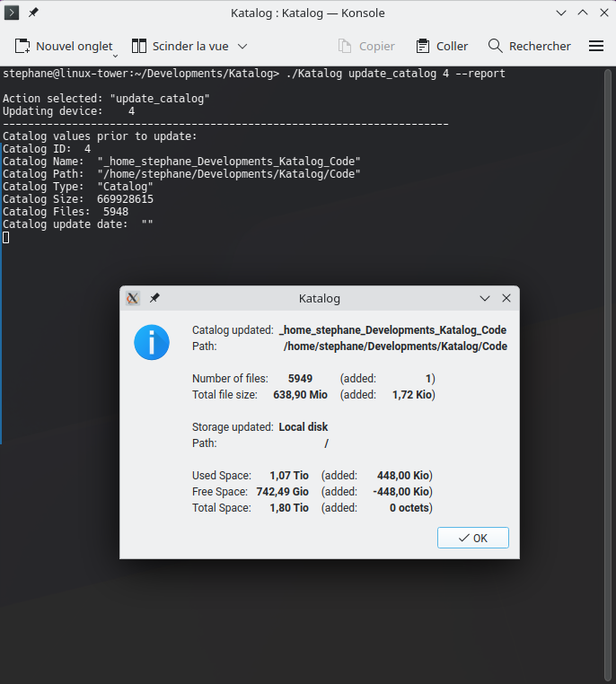
Task: Click the Scinder la vue button
Action: [x=180, y=47]
